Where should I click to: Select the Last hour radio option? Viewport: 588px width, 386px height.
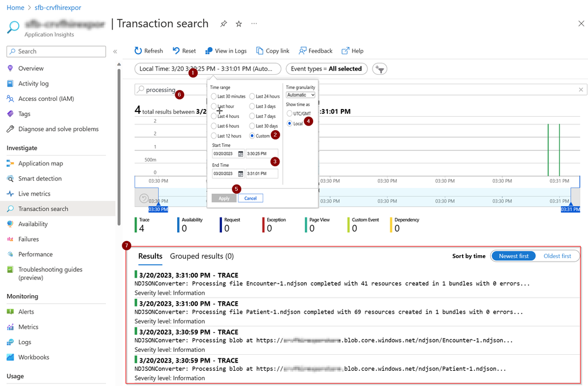click(x=214, y=106)
